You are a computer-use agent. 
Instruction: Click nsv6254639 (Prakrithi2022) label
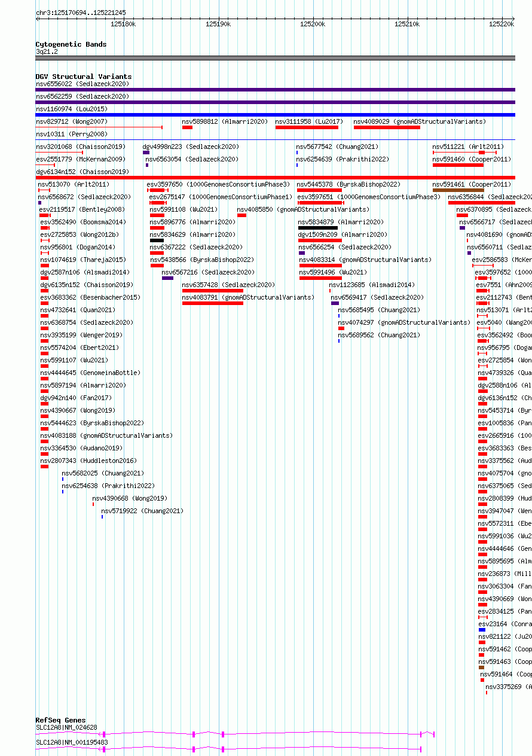point(343,159)
